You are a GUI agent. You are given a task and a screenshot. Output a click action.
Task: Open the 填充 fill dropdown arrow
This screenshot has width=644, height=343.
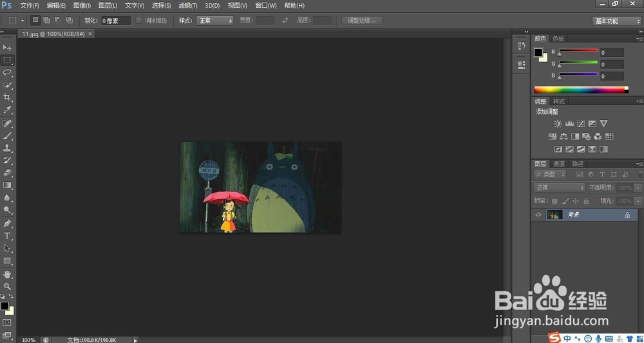point(638,201)
